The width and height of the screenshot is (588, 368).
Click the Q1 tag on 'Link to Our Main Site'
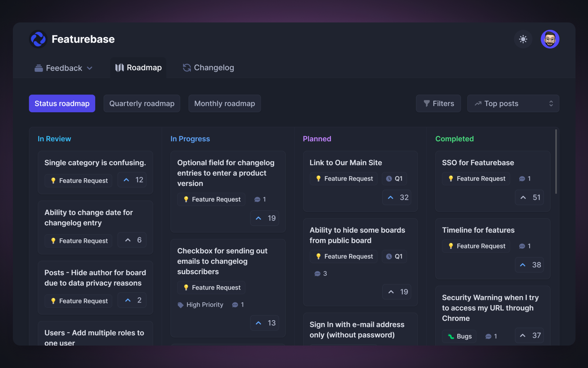pos(394,178)
